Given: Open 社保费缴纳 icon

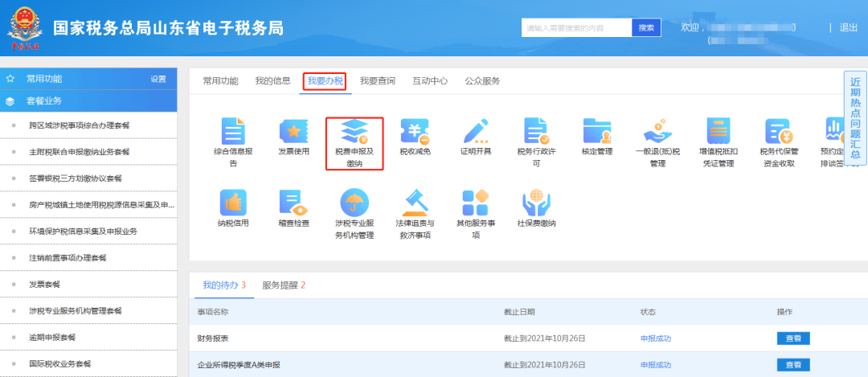Looking at the screenshot, I should 536,203.
